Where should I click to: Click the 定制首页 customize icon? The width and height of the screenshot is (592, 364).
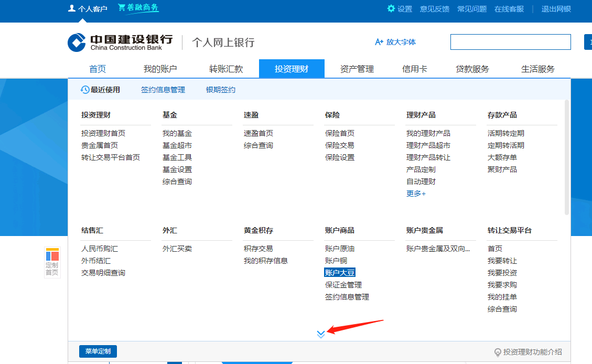click(x=52, y=255)
